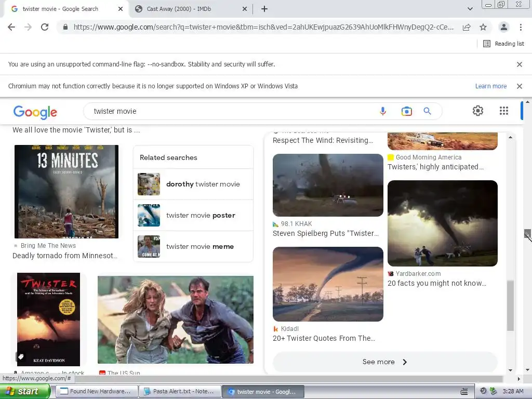This screenshot has height=399, width=532.
Task: Select twister movie meme related search
Action: click(193, 247)
